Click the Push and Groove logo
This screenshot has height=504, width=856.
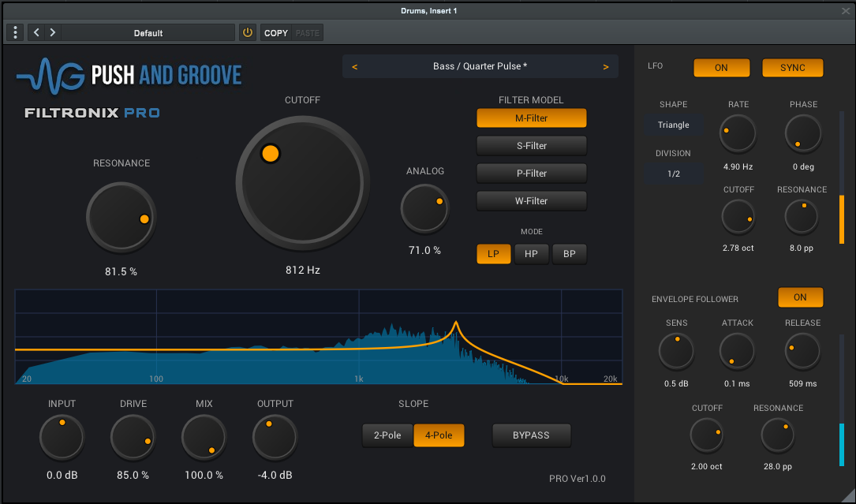(x=130, y=76)
